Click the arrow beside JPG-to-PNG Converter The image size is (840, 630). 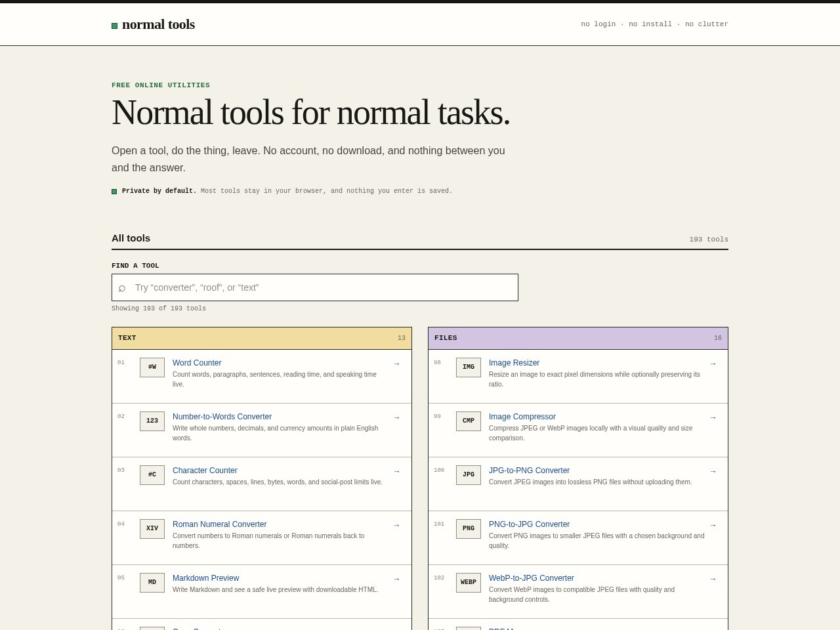click(713, 471)
